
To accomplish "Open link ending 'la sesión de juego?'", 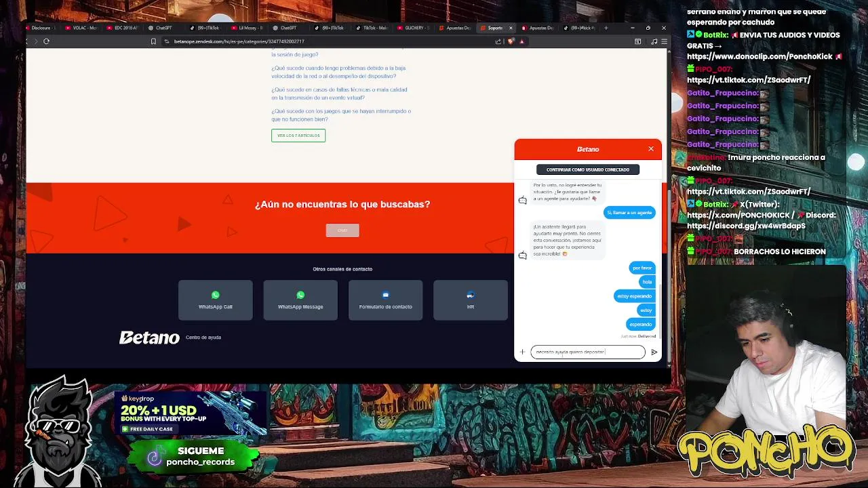I will tap(295, 54).
